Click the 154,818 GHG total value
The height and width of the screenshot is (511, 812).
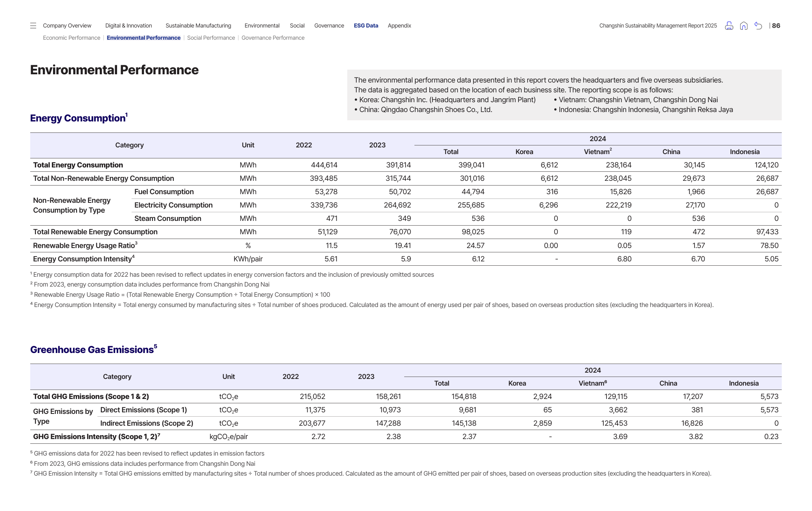(464, 397)
